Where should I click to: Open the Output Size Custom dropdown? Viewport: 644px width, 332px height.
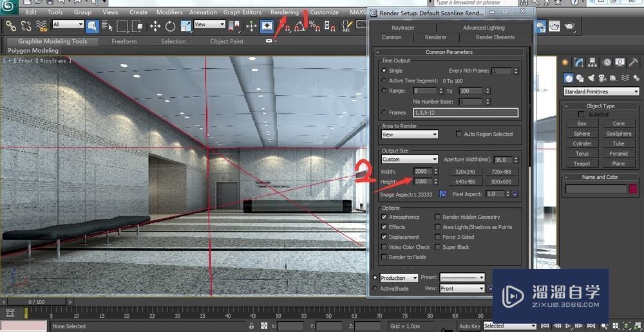[410, 159]
